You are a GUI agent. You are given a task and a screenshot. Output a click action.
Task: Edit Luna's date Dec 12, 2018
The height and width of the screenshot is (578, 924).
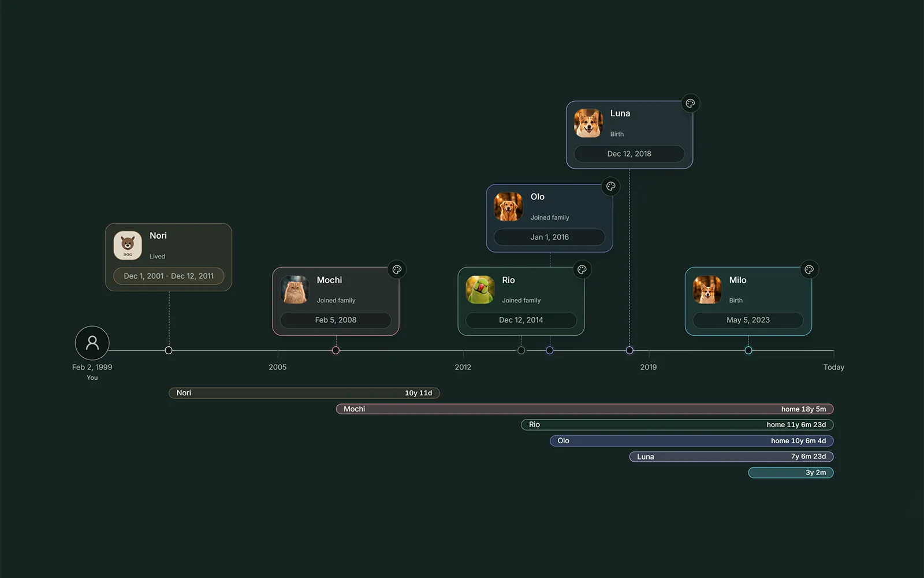pyautogui.click(x=629, y=154)
